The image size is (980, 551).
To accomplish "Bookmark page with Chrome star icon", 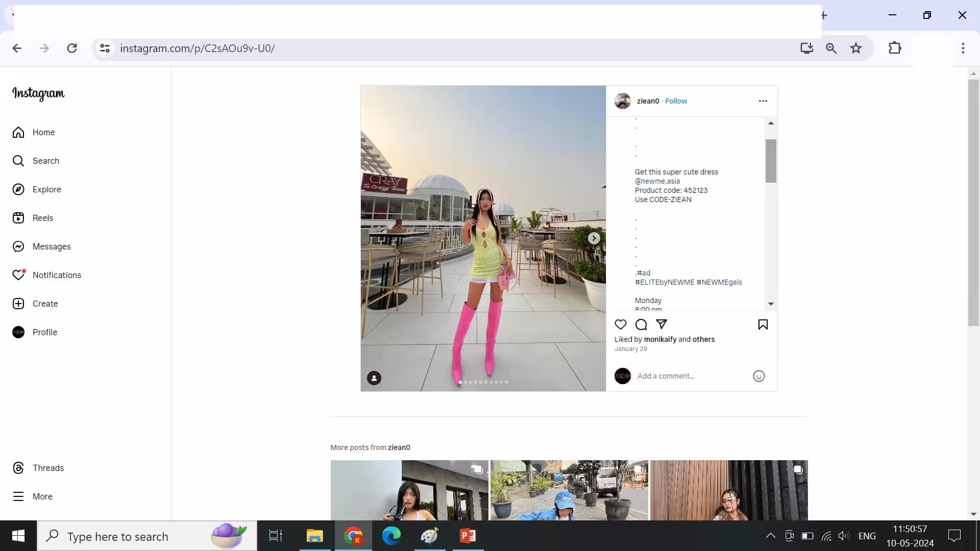I will pyautogui.click(x=855, y=48).
